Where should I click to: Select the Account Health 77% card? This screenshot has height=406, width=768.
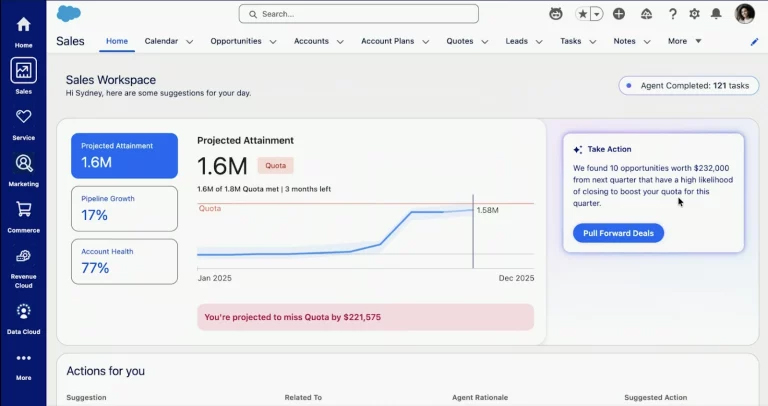click(124, 261)
